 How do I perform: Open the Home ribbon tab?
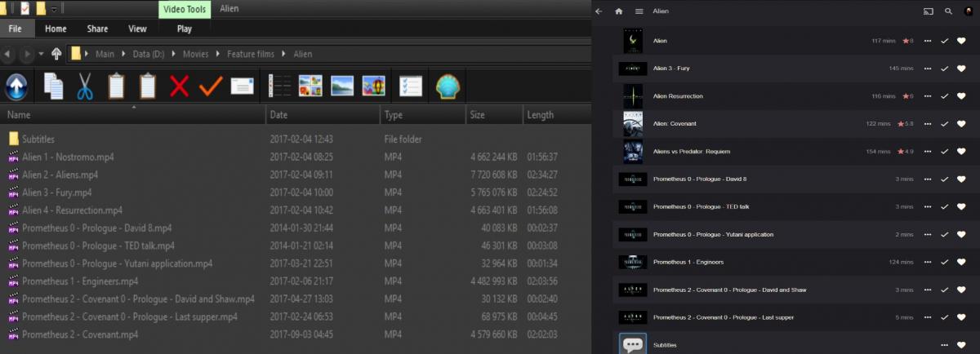(56, 29)
